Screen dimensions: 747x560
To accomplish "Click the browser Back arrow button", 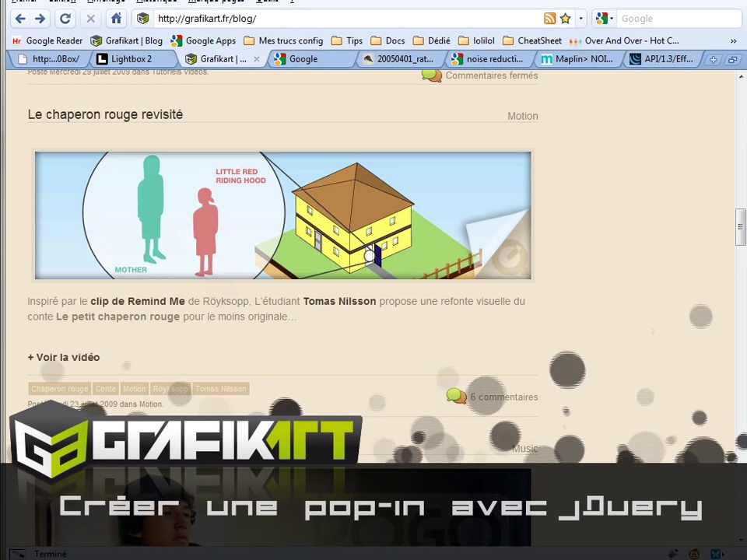I will [x=20, y=19].
